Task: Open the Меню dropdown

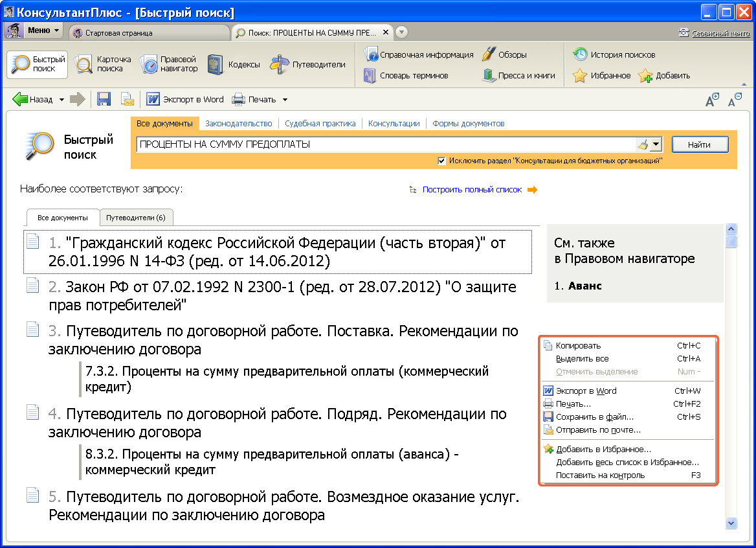Action: coord(34,30)
